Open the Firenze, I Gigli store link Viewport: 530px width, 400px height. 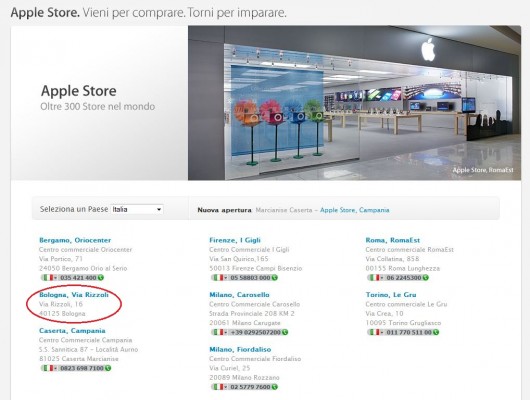tap(235, 240)
